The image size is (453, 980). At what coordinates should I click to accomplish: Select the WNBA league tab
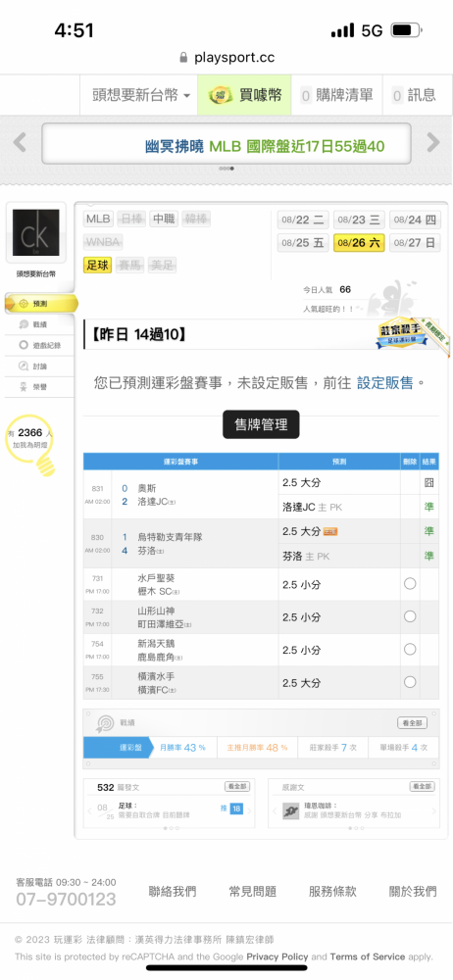[x=103, y=242]
